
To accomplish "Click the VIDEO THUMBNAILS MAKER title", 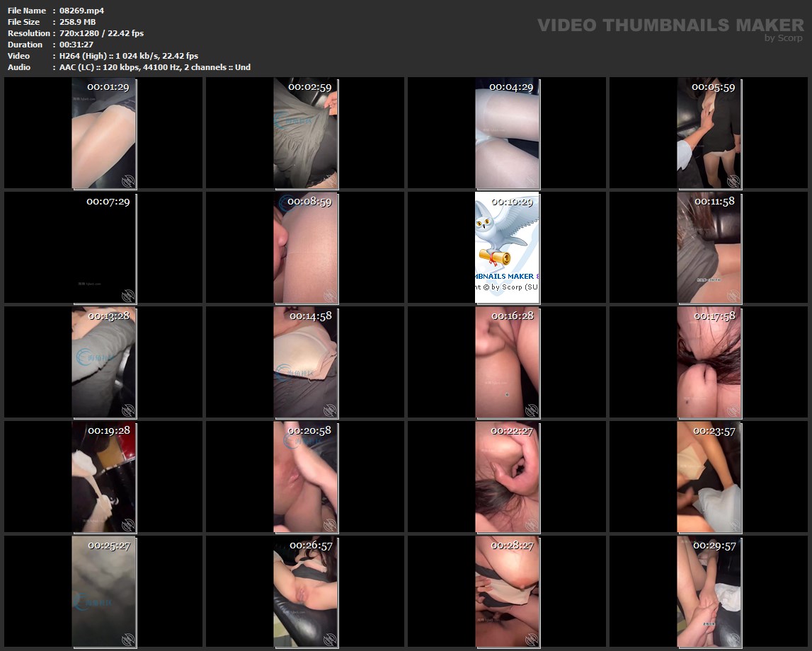I will coord(670,25).
